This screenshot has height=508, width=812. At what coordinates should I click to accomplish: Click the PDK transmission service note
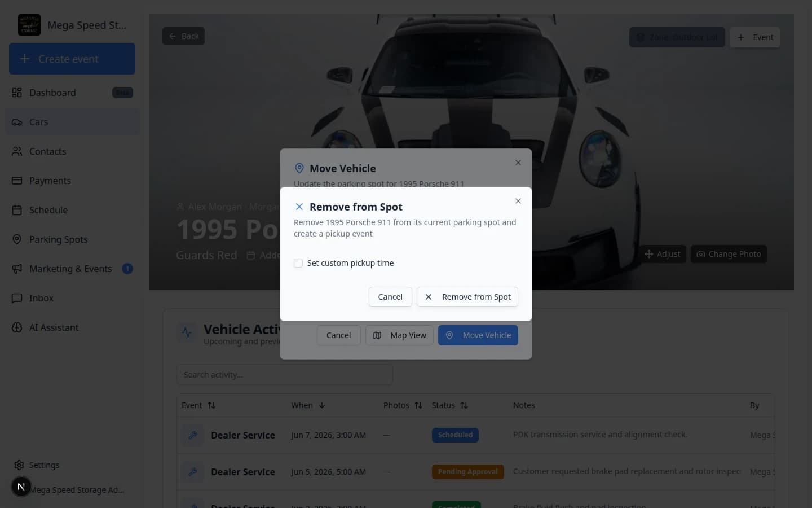pos(600,435)
